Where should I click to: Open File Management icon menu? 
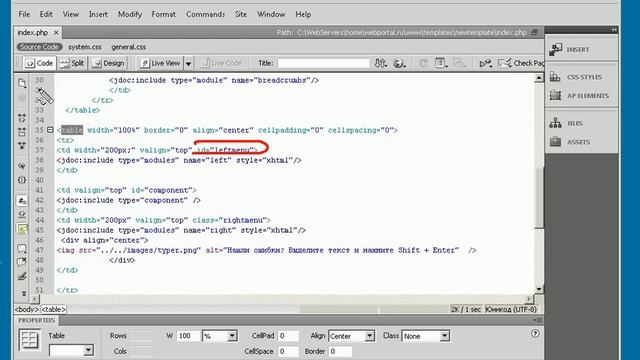(x=380, y=63)
